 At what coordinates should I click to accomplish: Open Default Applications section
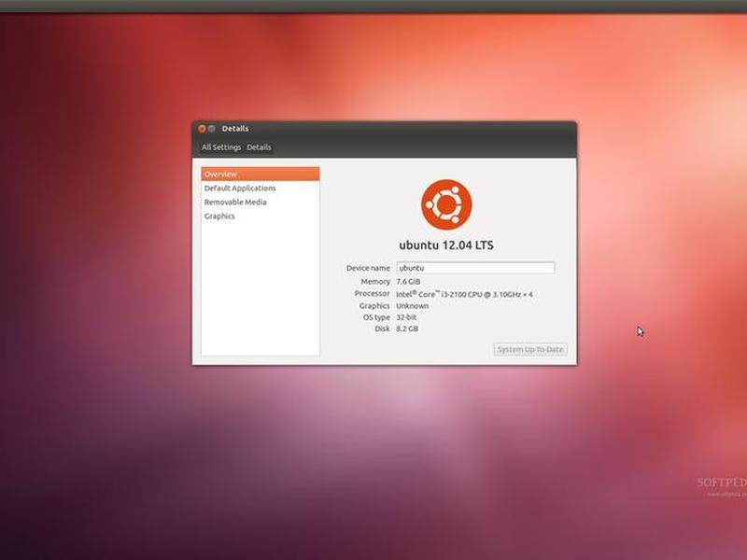(240, 189)
